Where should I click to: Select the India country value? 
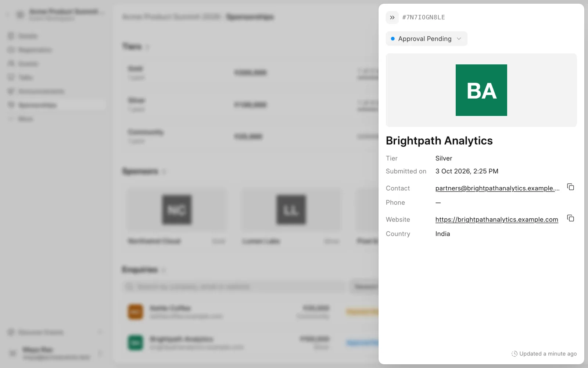pyautogui.click(x=442, y=234)
